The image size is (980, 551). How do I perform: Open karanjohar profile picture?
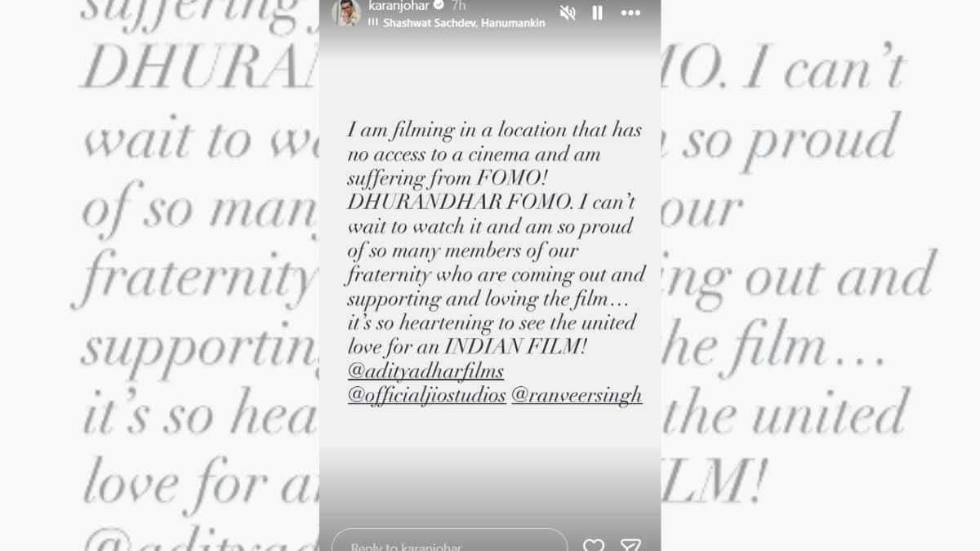tap(346, 12)
